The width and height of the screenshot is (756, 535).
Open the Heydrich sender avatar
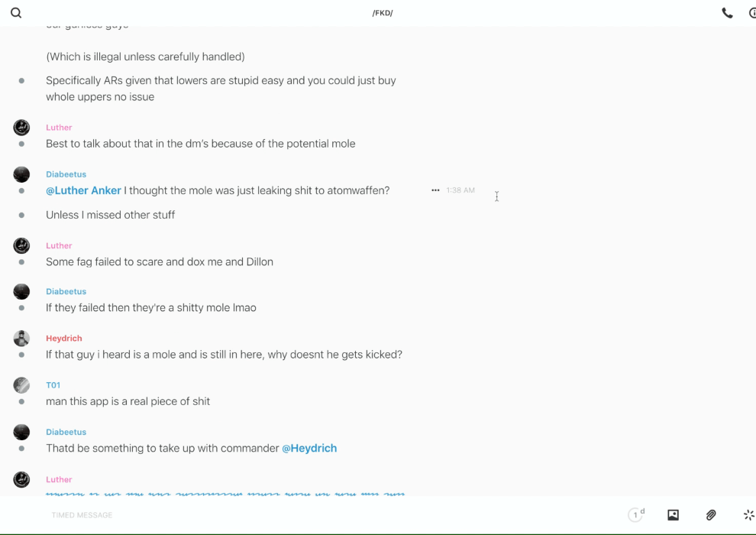pos(21,339)
